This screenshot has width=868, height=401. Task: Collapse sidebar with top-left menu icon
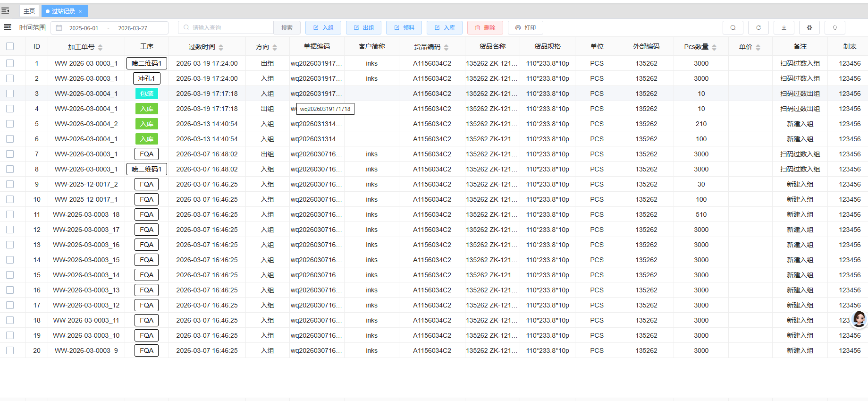point(6,11)
